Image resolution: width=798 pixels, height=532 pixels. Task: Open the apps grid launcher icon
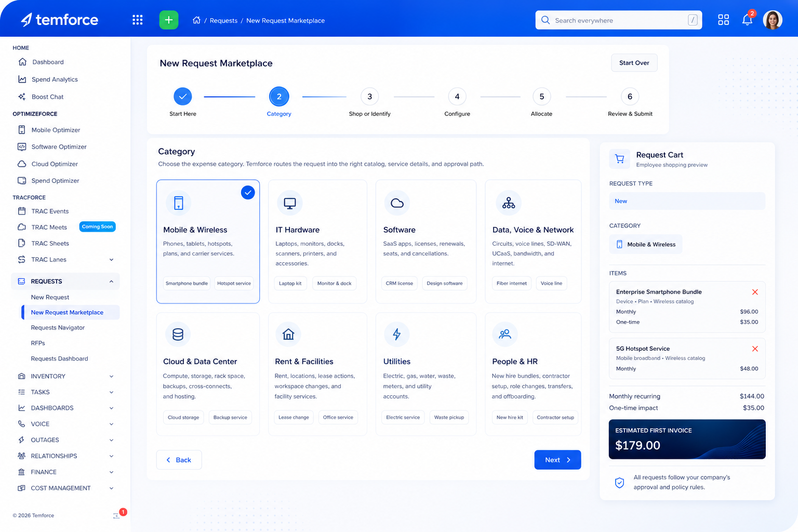pos(138,20)
